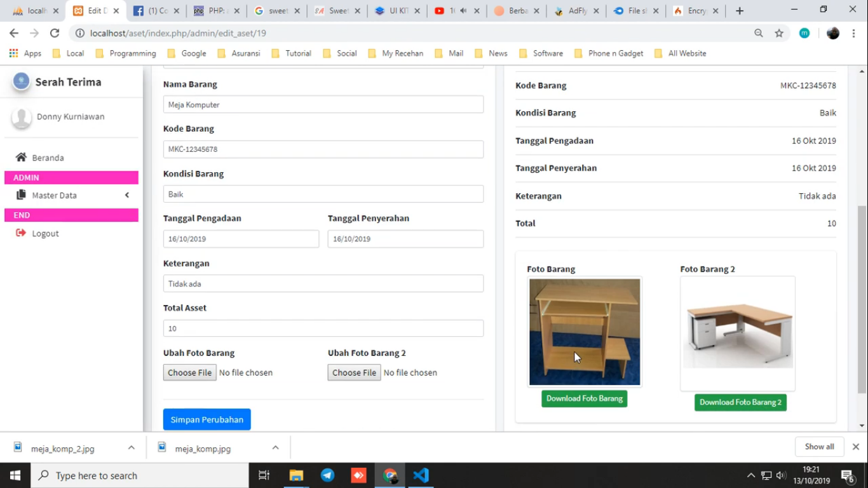The width and height of the screenshot is (868, 488).
Task: Click the Apps grid icon in bookmarks bar
Action: coord(13,53)
